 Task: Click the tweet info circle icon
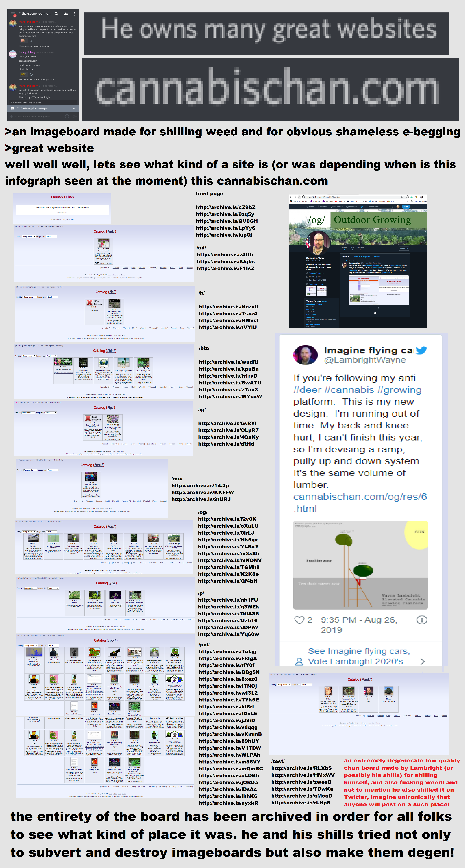[x=422, y=620]
